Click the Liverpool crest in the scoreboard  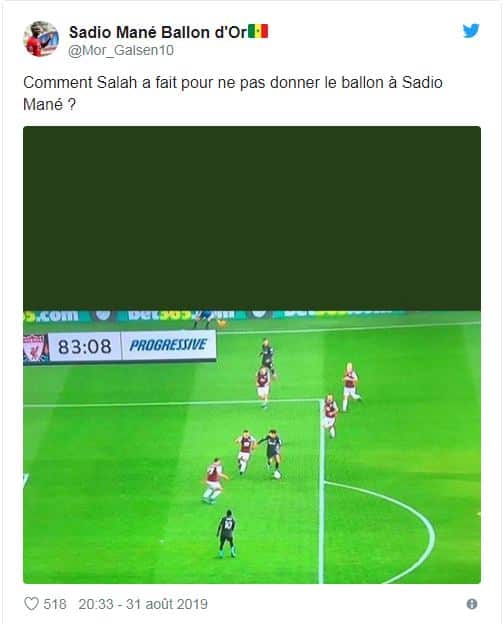35,347
